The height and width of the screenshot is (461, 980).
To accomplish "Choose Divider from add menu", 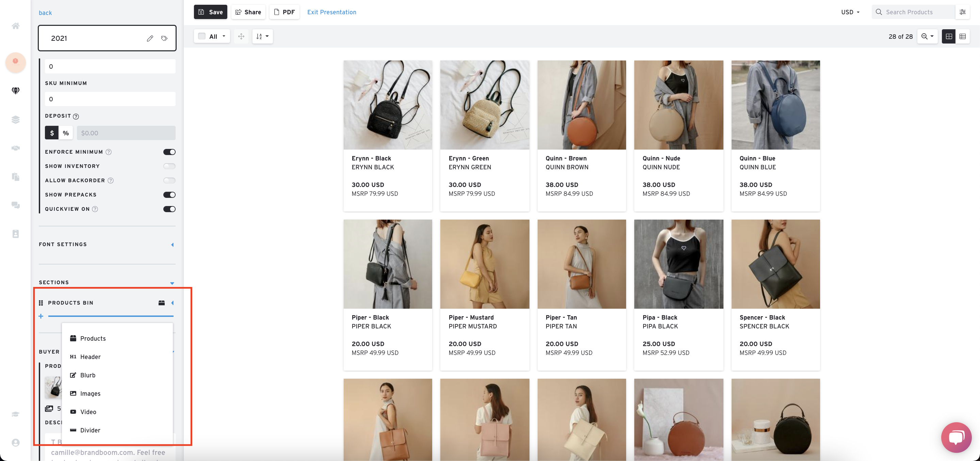I will (117, 430).
